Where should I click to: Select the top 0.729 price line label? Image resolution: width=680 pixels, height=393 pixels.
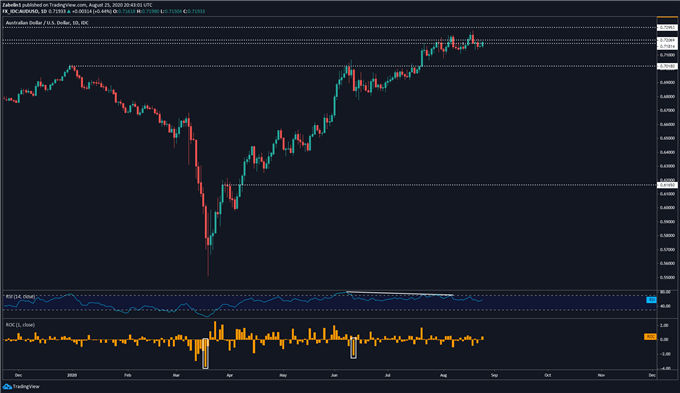(667, 28)
